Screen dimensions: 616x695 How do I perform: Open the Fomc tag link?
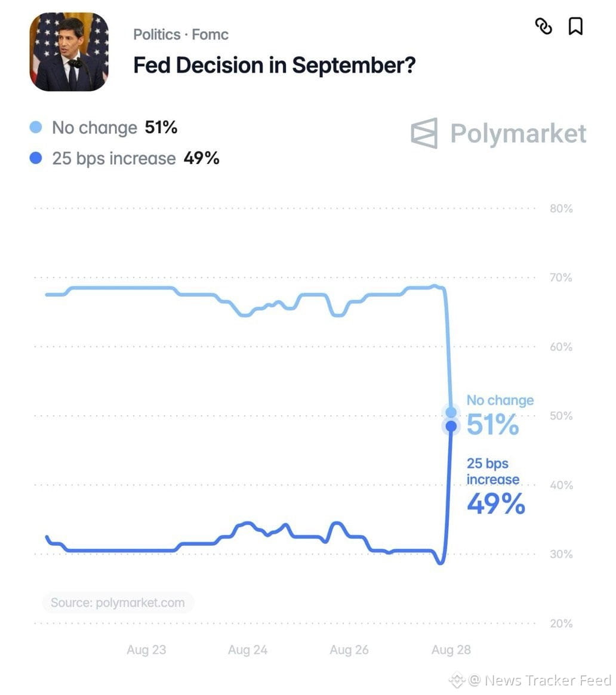[210, 35]
